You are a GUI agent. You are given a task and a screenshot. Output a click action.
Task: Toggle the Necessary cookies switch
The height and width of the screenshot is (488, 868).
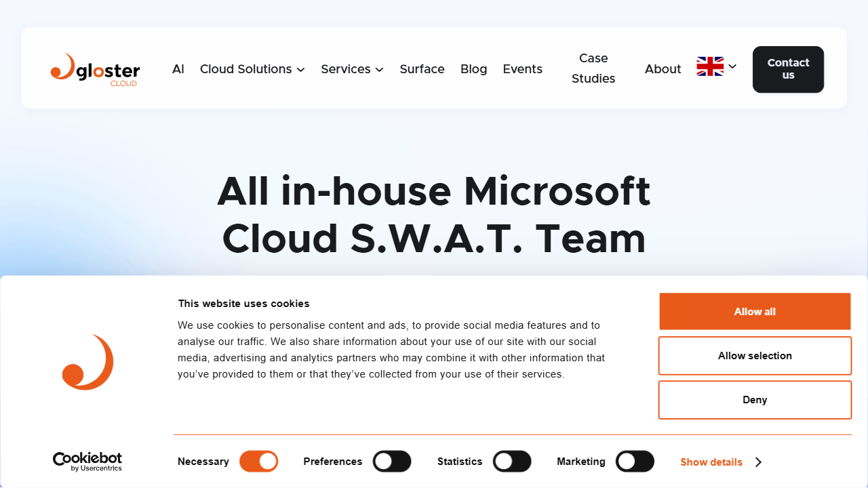(259, 462)
